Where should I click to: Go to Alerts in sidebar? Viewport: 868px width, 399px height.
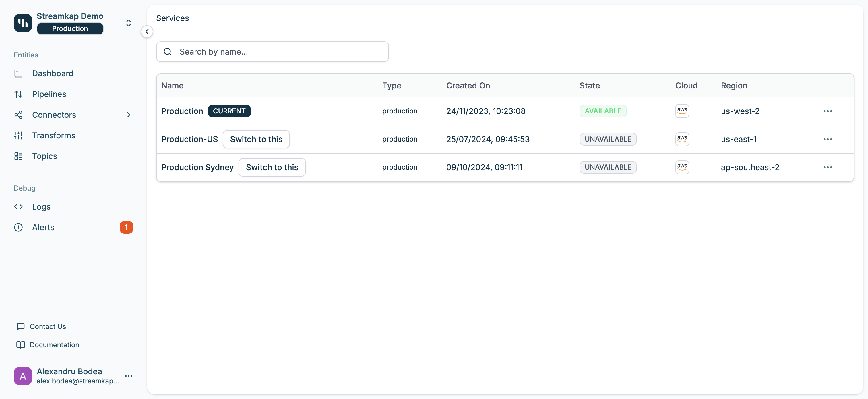[x=43, y=227]
